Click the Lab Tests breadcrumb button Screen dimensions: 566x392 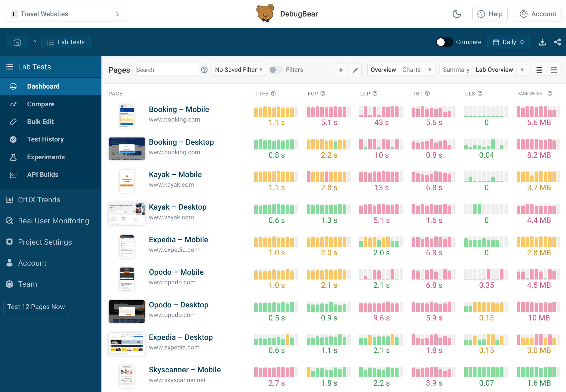click(x=66, y=42)
